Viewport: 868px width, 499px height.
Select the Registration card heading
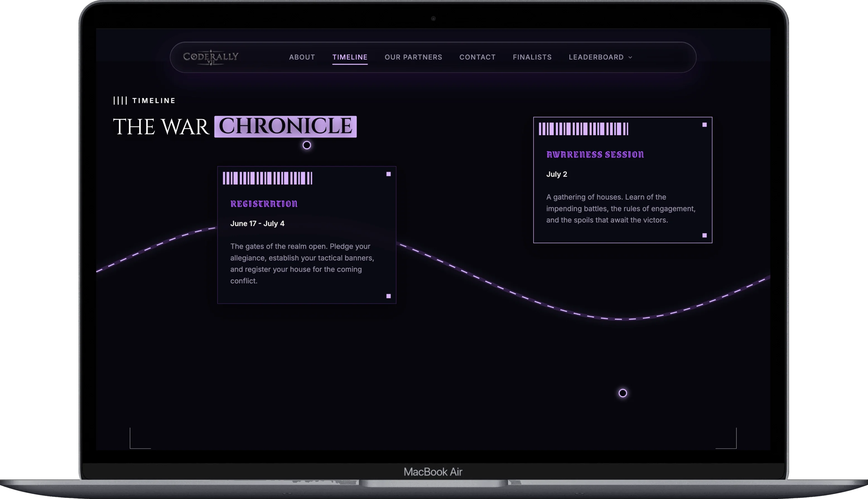point(264,204)
